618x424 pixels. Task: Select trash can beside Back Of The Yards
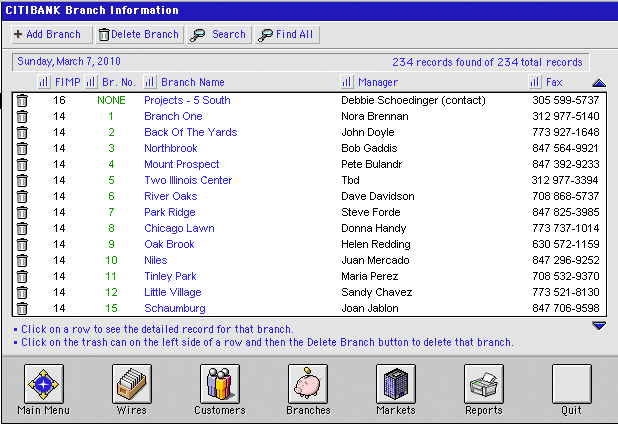tap(22, 132)
